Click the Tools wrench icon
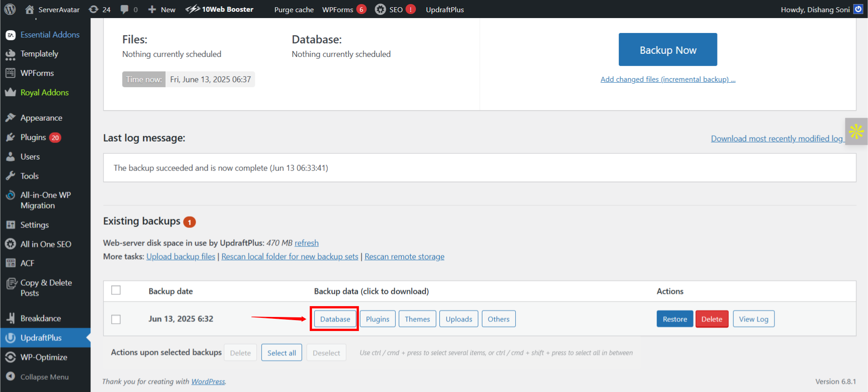 pyautogui.click(x=10, y=176)
